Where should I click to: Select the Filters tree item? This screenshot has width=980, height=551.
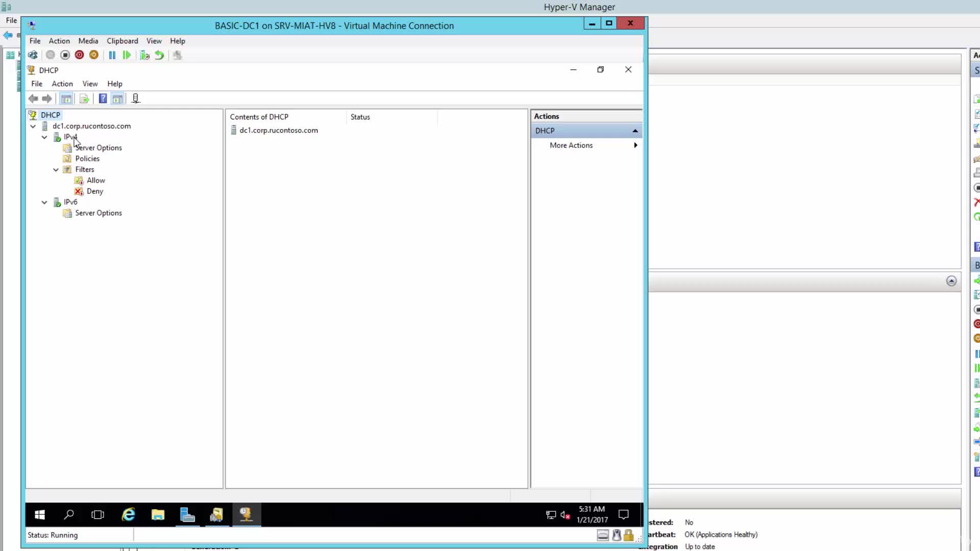click(85, 169)
